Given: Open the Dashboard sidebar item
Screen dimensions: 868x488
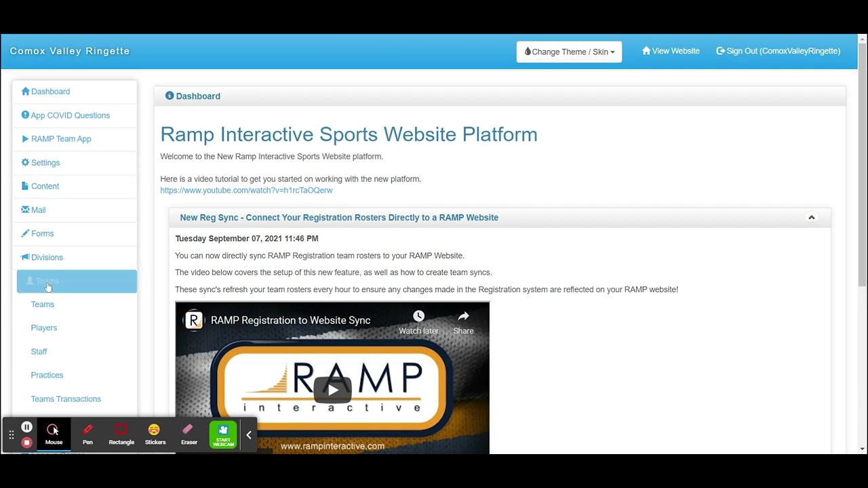Looking at the screenshot, I should tap(45, 91).
